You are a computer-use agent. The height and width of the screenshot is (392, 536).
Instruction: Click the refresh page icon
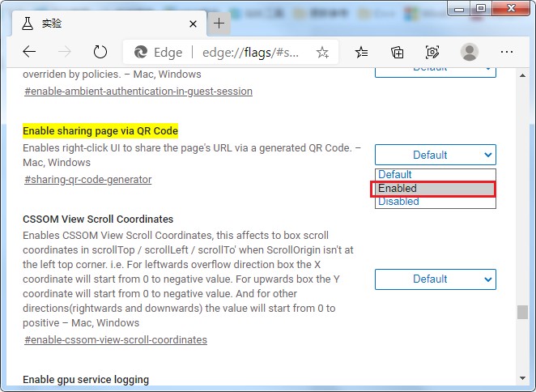(x=100, y=52)
